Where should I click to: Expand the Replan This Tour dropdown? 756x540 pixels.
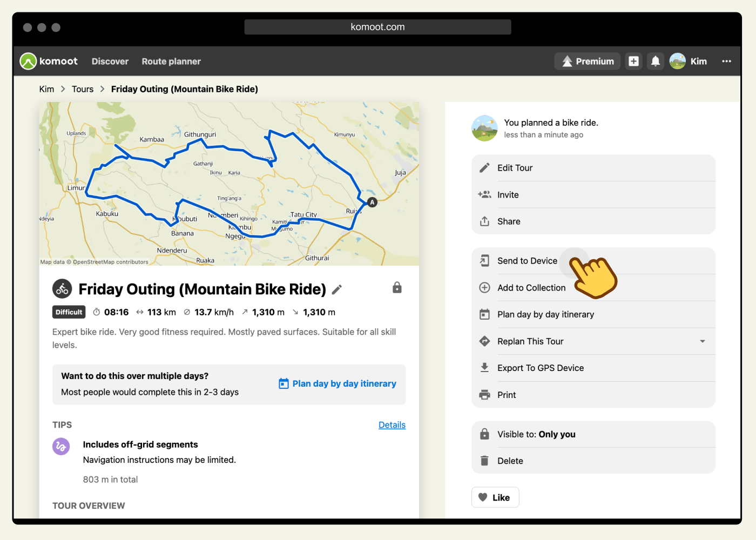[x=702, y=341]
